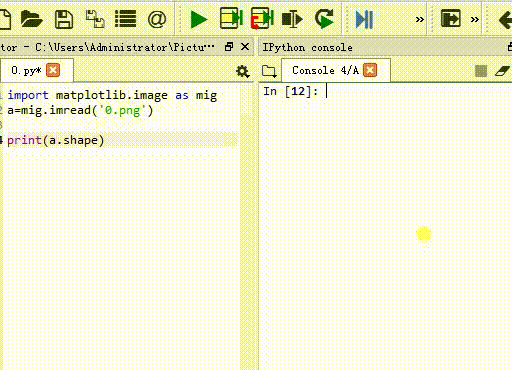The height and width of the screenshot is (370, 512).
Task: Save the current file
Action: [x=64, y=19]
